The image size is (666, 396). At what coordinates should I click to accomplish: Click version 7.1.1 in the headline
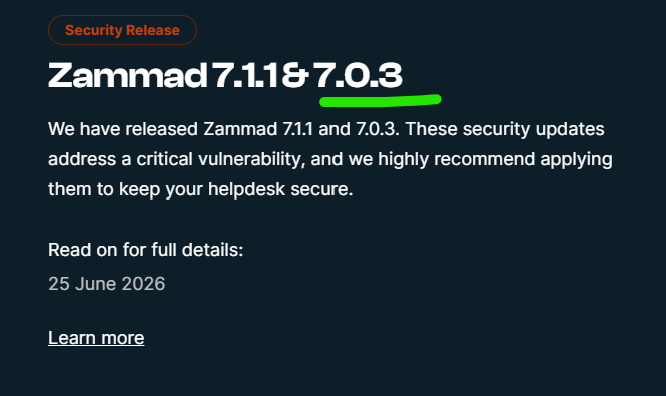[245, 76]
